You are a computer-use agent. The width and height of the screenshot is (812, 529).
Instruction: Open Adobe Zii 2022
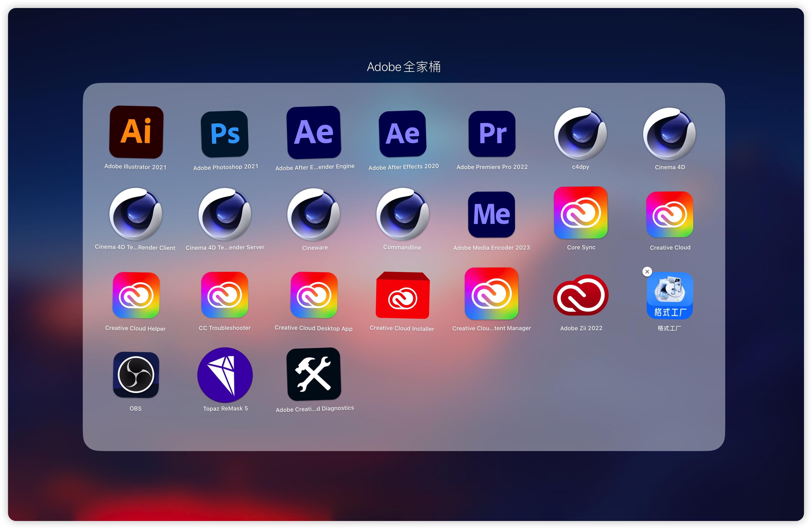tap(581, 295)
